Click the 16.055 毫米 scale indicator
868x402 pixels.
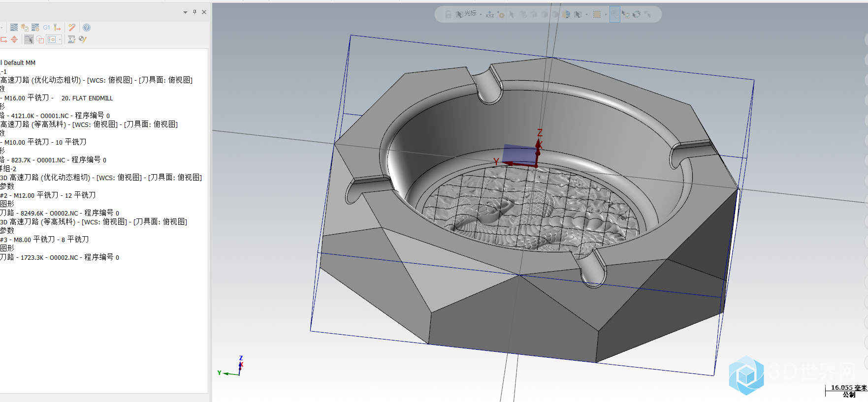pyautogui.click(x=846, y=391)
